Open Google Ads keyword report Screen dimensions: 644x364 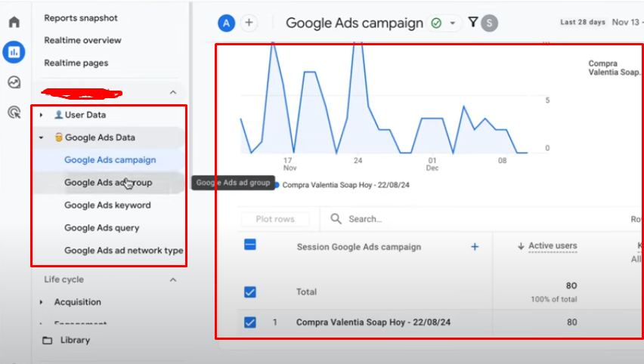pos(107,205)
